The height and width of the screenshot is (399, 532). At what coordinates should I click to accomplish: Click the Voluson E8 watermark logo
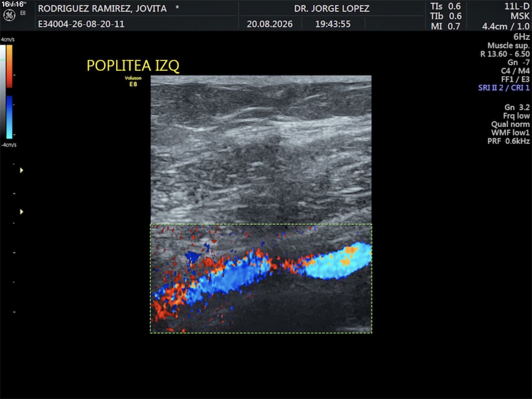click(133, 81)
